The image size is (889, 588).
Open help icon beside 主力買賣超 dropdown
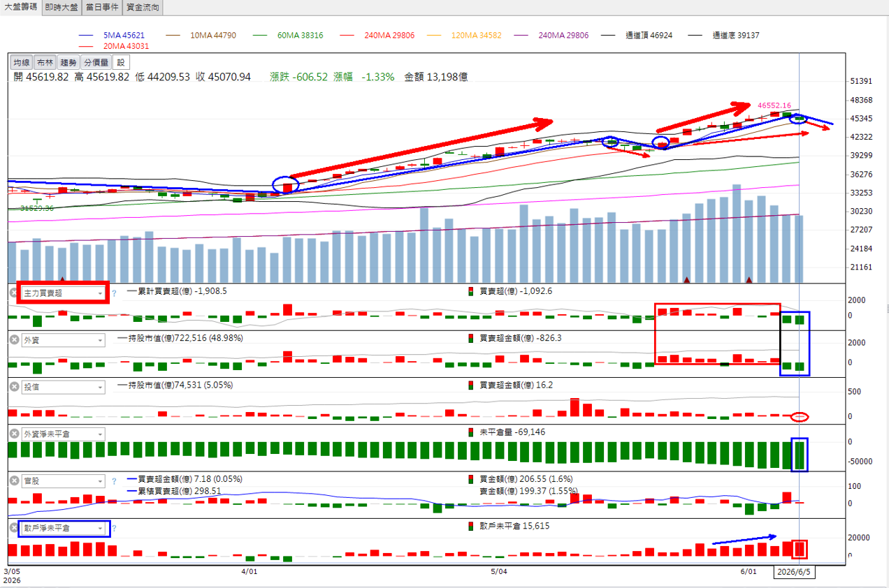(x=114, y=293)
